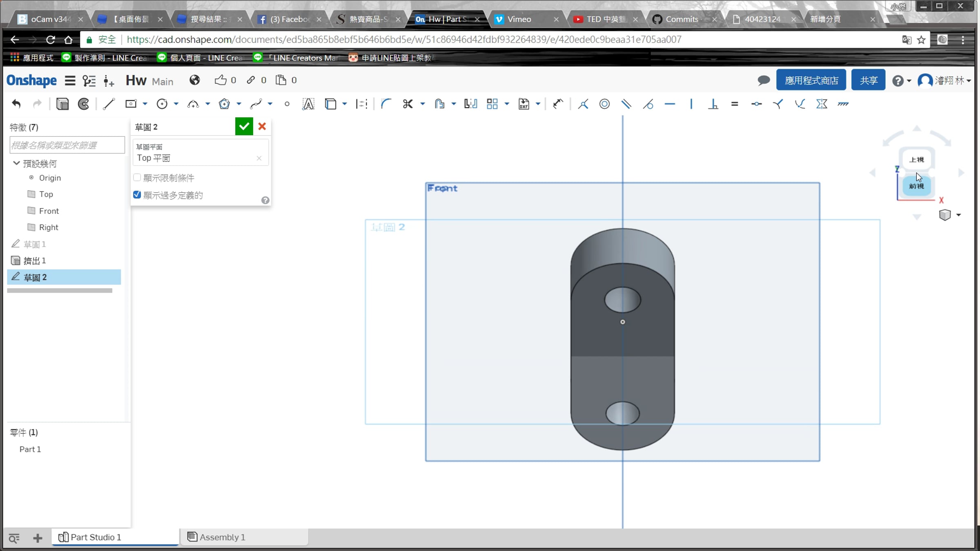
Task: Uncheck the 顯示過多定義的 checkbox
Action: click(x=137, y=195)
